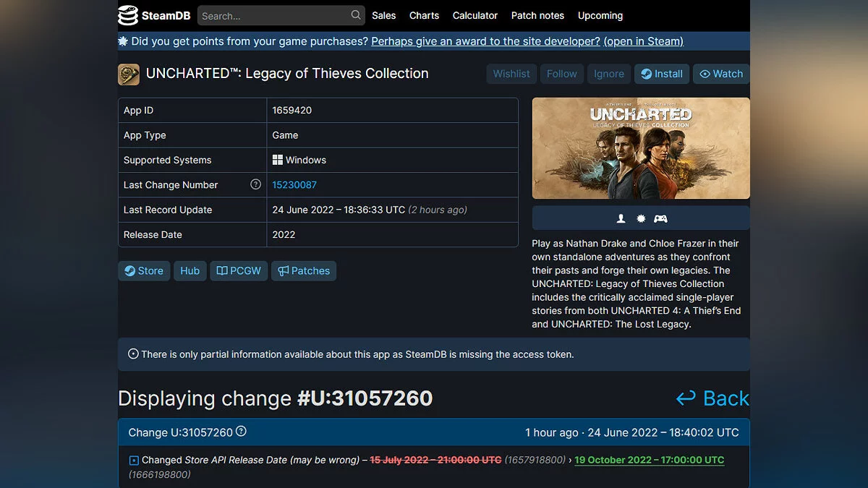This screenshot has height=488, width=868.
Task: Click the single-player person icon
Action: [621, 218]
